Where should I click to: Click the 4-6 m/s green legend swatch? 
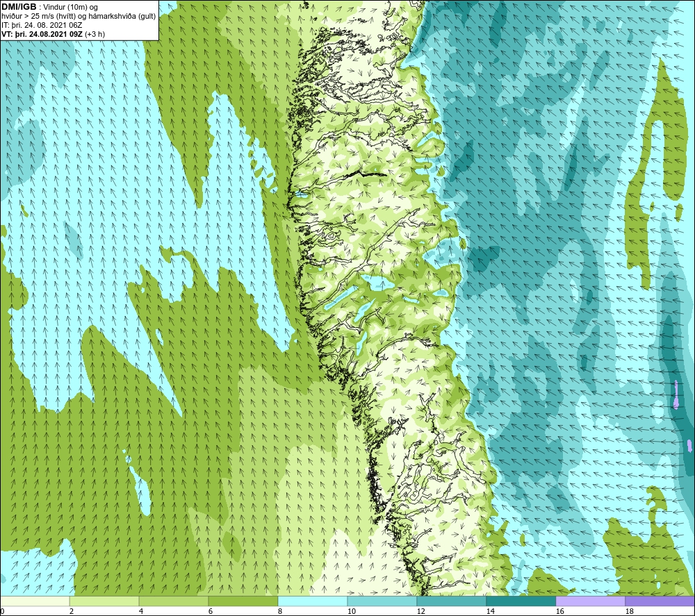point(174,601)
